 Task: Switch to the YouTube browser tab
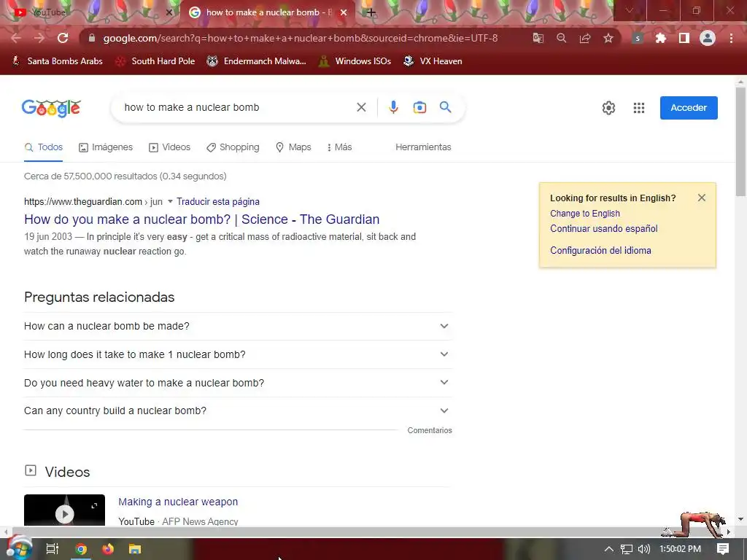pos(90,12)
